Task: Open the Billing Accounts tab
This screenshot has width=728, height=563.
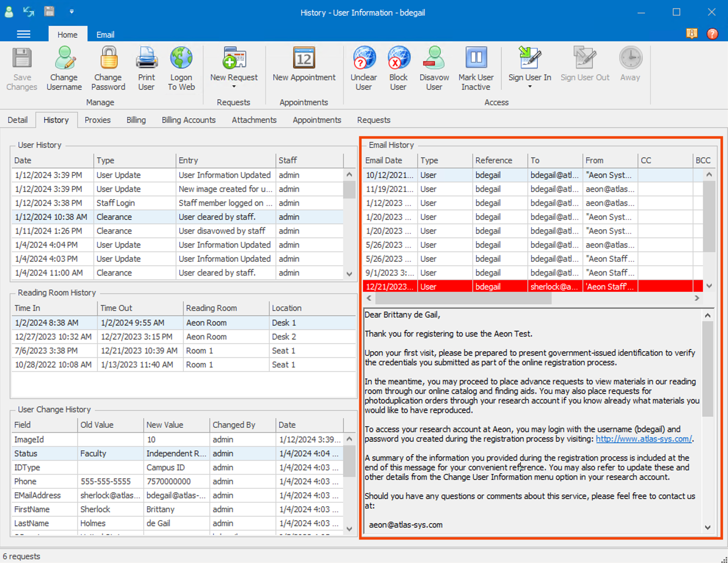Action: pyautogui.click(x=188, y=120)
